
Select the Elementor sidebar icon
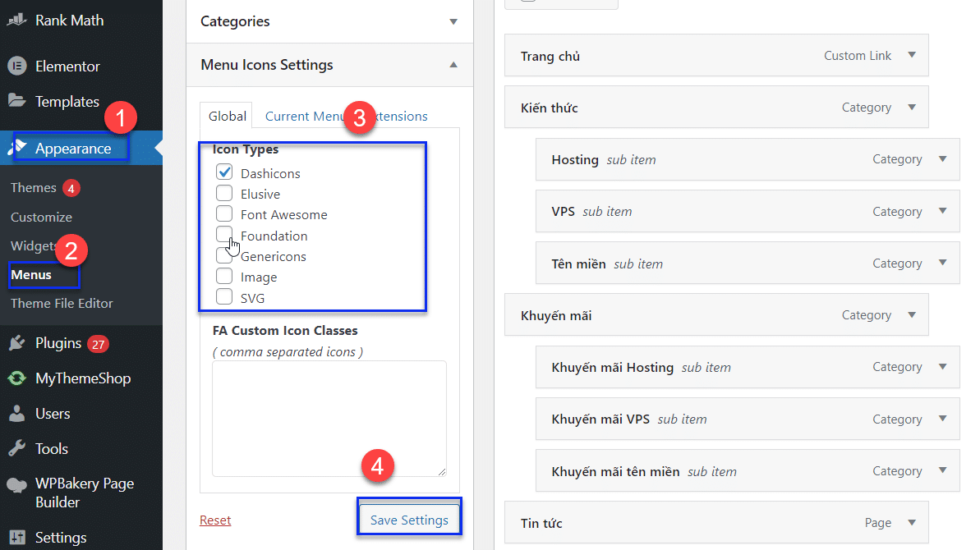click(15, 66)
